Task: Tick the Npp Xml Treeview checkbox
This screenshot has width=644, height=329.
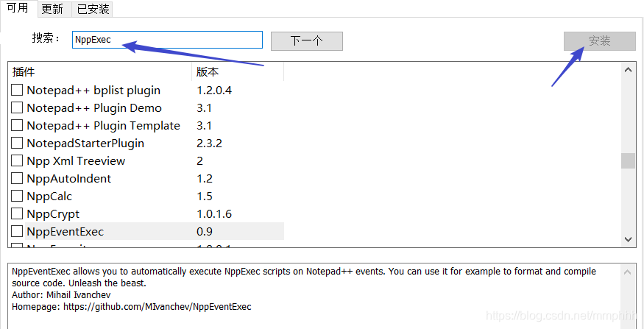Action: tap(17, 160)
